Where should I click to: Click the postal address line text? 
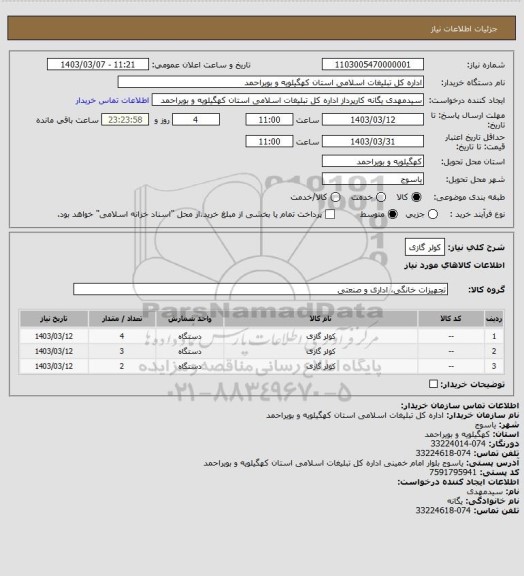point(334,463)
